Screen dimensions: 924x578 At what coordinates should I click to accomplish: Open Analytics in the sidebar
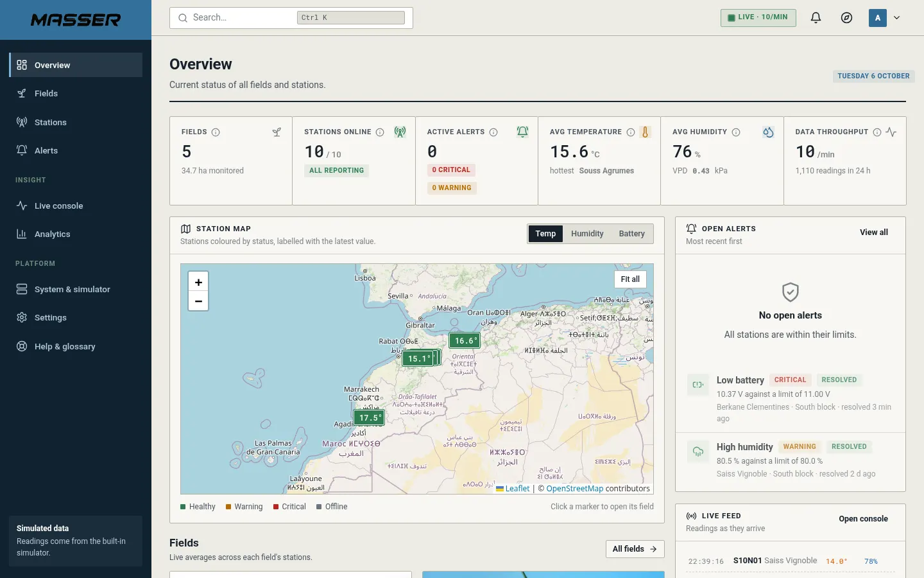pyautogui.click(x=76, y=234)
